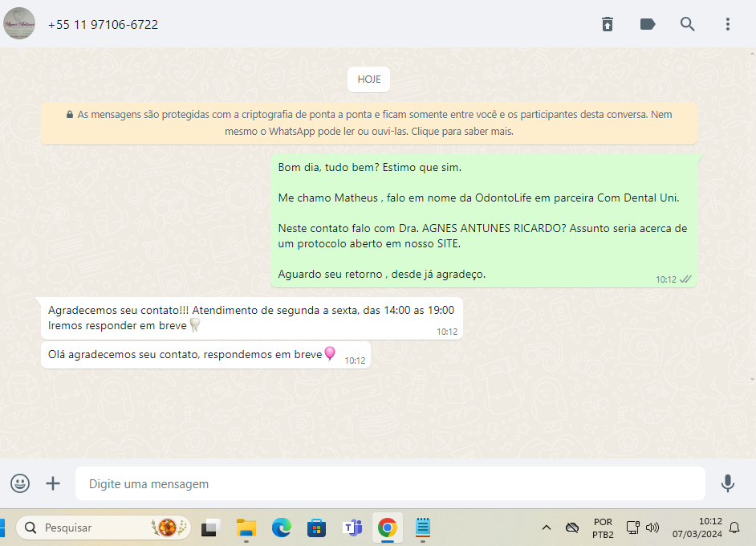Image resolution: width=756 pixels, height=546 pixels.
Task: Click the 10:12 timestamp on the sent message
Action: [666, 279]
